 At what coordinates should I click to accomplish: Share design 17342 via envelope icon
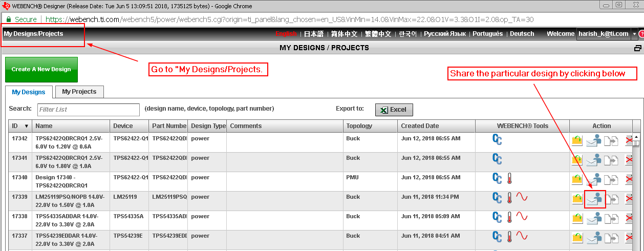(x=594, y=140)
